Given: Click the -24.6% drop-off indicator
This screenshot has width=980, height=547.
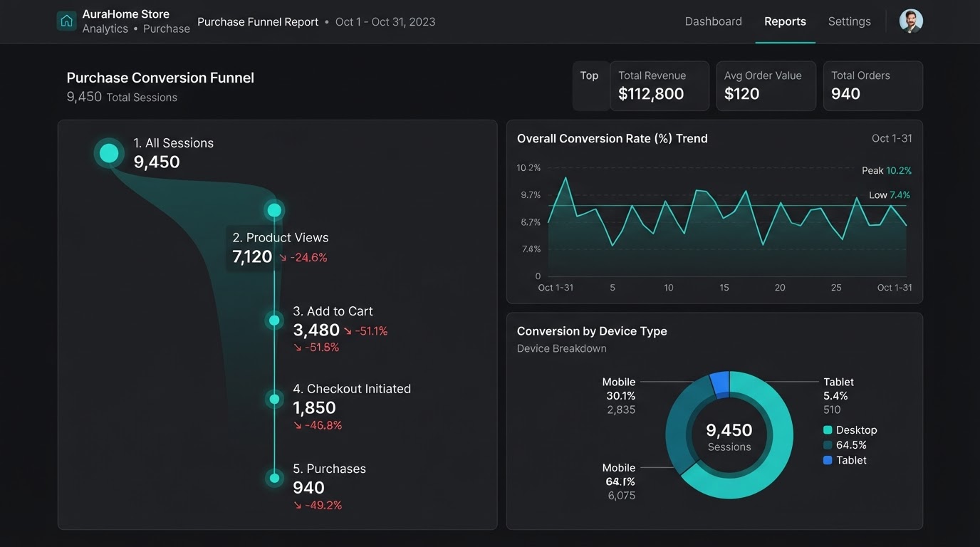Looking at the screenshot, I should pyautogui.click(x=304, y=258).
